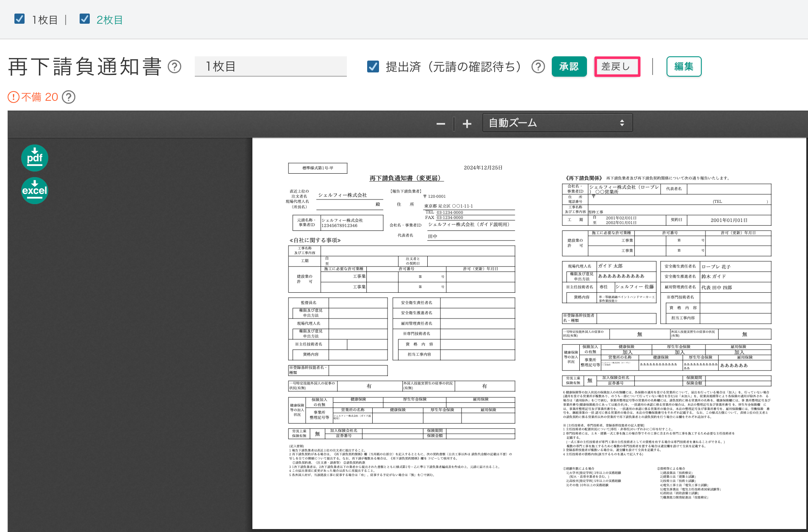The width and height of the screenshot is (808, 532).
Task: Toggle the 提出済（元請の確認待ち）checkbox
Action: click(373, 66)
